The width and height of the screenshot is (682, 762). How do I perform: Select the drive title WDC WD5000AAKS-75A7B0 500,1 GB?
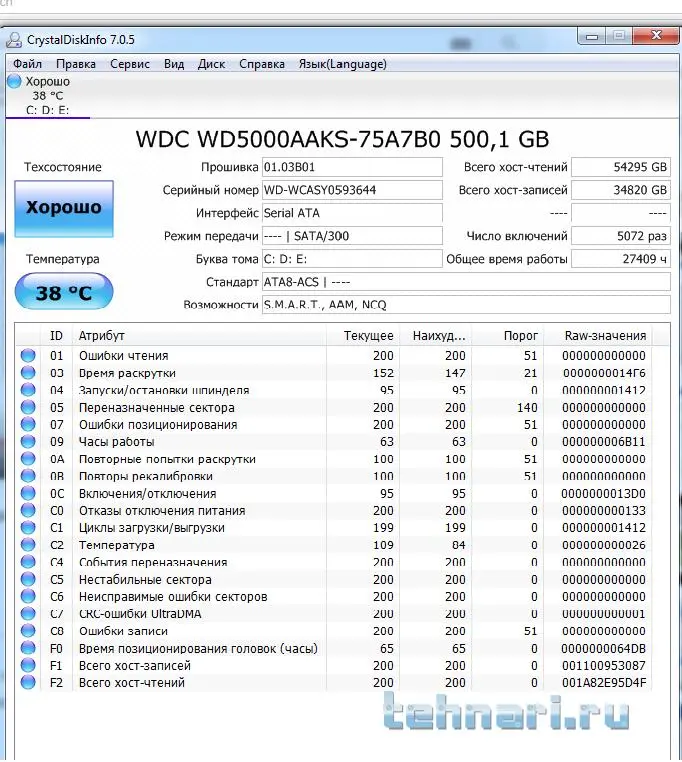coord(342,139)
